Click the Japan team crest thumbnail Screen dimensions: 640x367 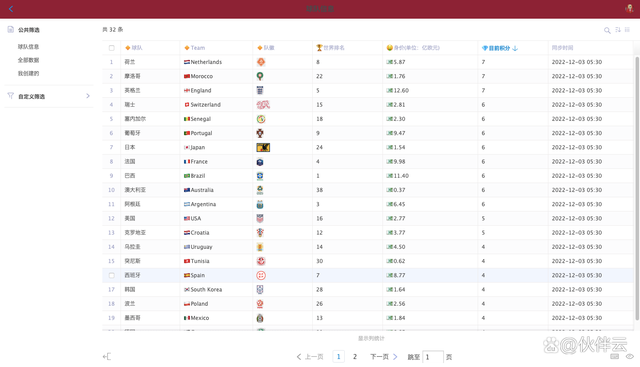click(263, 147)
